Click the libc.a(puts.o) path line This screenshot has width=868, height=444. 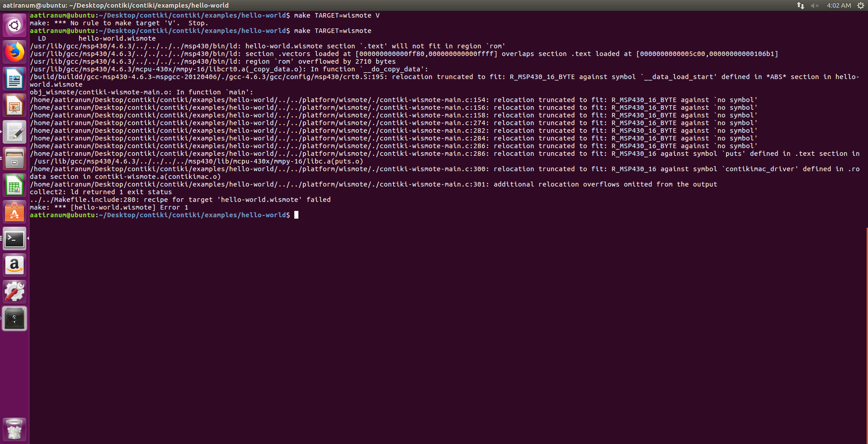point(199,161)
